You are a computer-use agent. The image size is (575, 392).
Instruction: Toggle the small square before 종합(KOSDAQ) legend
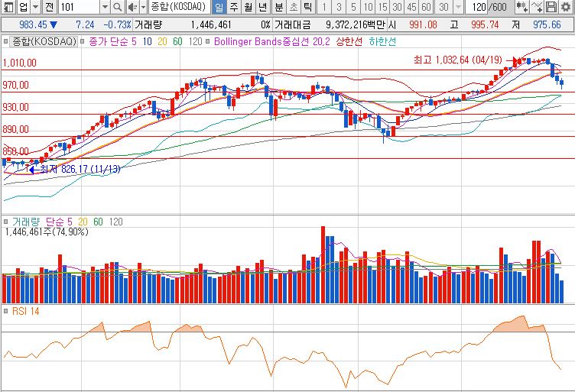click(x=5, y=41)
